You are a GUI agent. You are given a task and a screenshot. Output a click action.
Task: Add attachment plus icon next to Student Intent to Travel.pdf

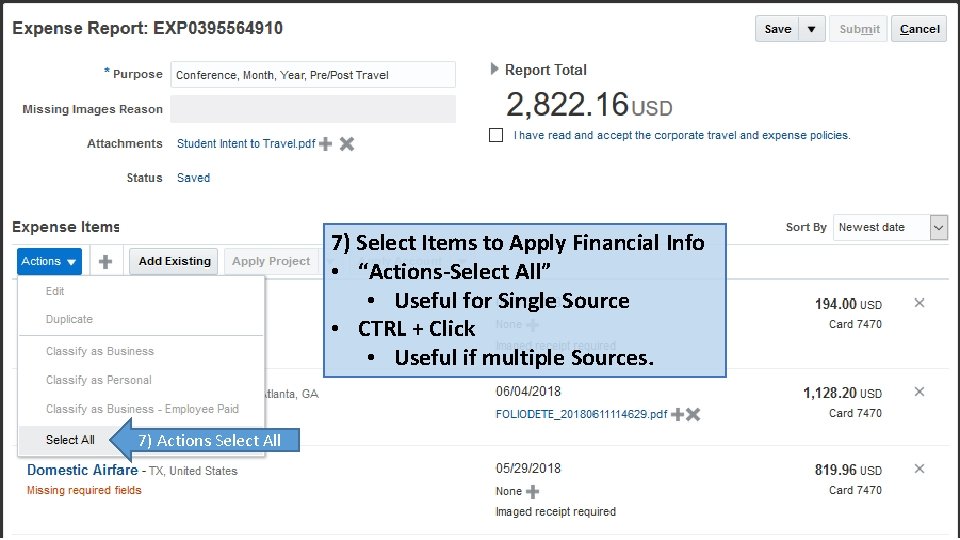click(326, 144)
